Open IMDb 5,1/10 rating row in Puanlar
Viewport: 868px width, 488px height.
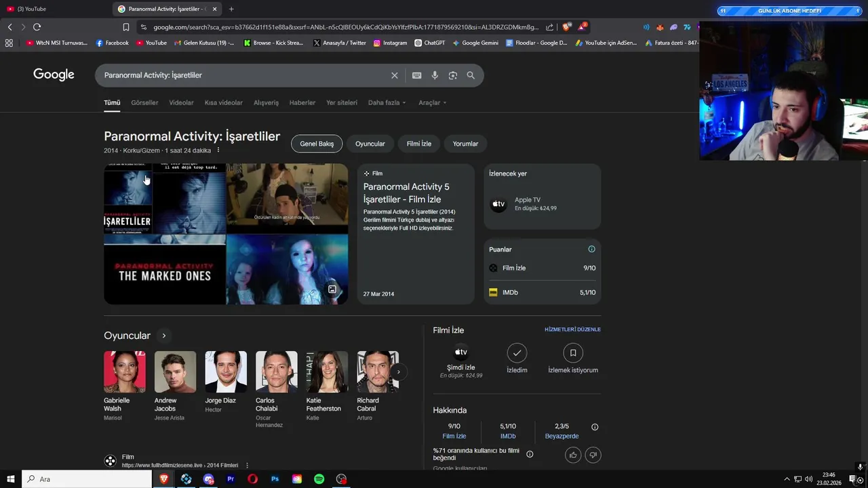tap(542, 292)
